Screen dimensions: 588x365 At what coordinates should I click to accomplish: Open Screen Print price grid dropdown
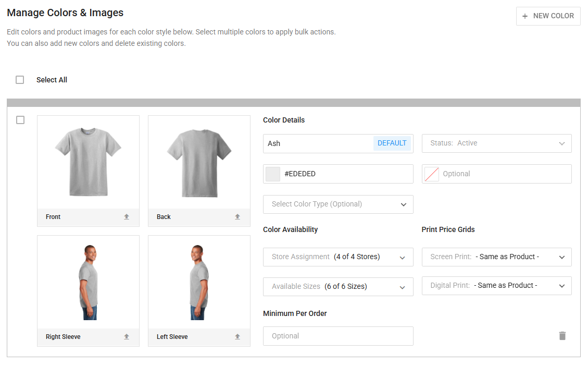point(496,257)
